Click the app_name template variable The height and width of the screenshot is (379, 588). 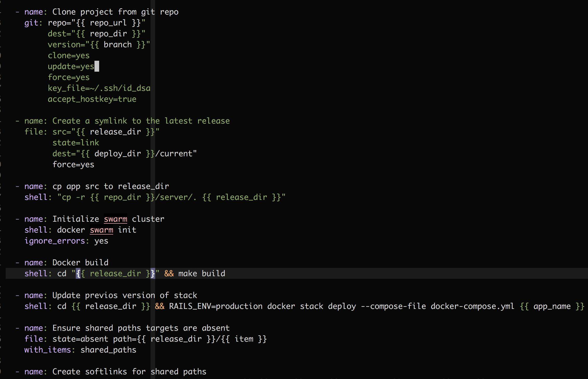click(552, 306)
